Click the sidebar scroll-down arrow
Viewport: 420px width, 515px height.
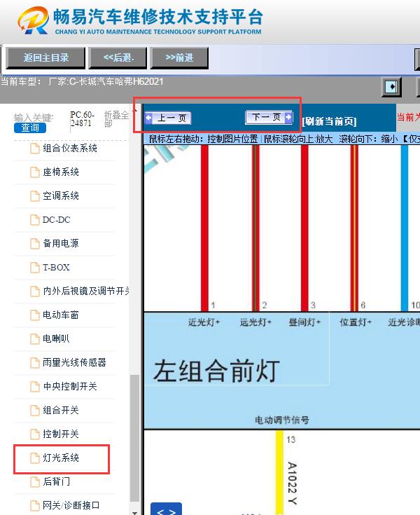coord(134,512)
